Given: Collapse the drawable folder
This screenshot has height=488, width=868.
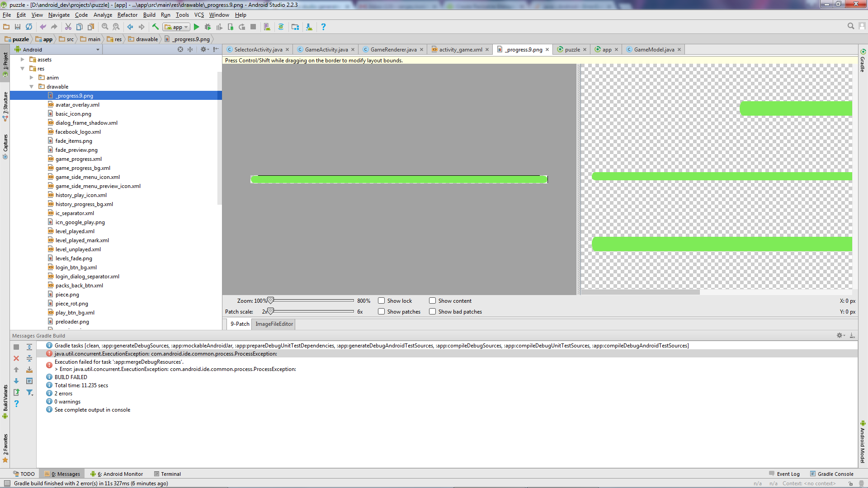Looking at the screenshot, I should [x=32, y=87].
